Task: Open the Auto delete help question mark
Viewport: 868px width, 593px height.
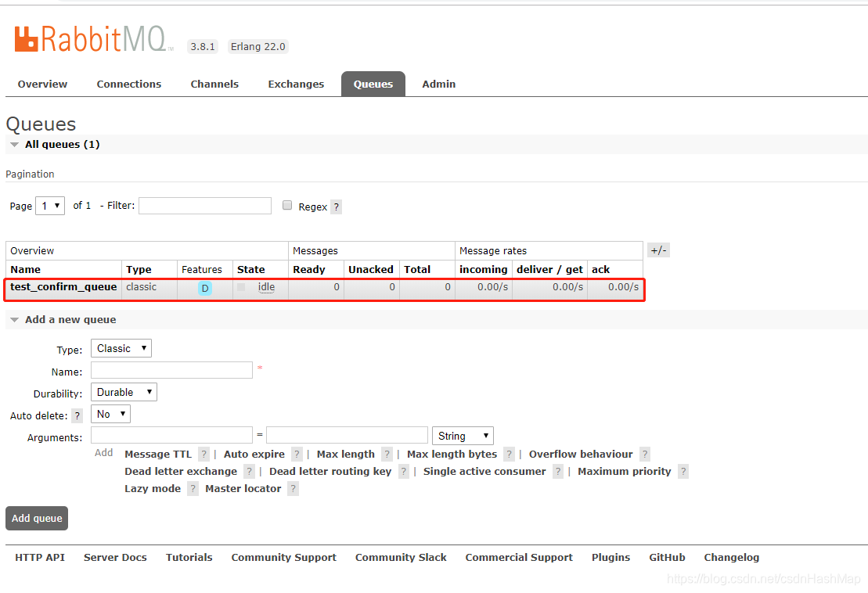Action: click(x=77, y=416)
